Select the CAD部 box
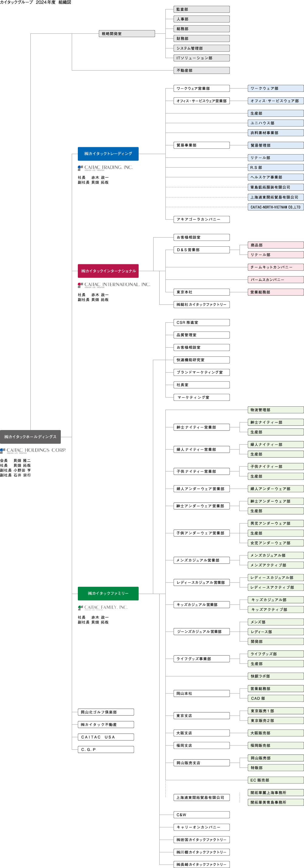 [x=276, y=699]
